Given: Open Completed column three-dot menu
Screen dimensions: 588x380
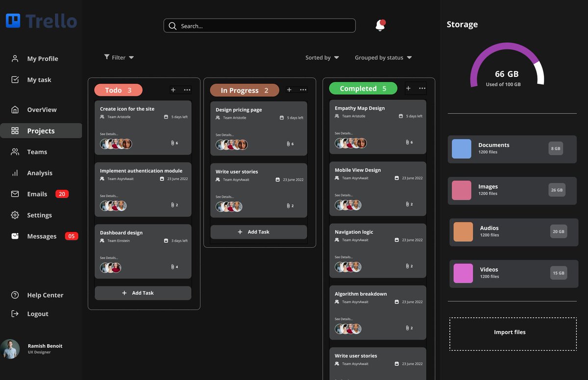Looking at the screenshot, I should pos(422,88).
